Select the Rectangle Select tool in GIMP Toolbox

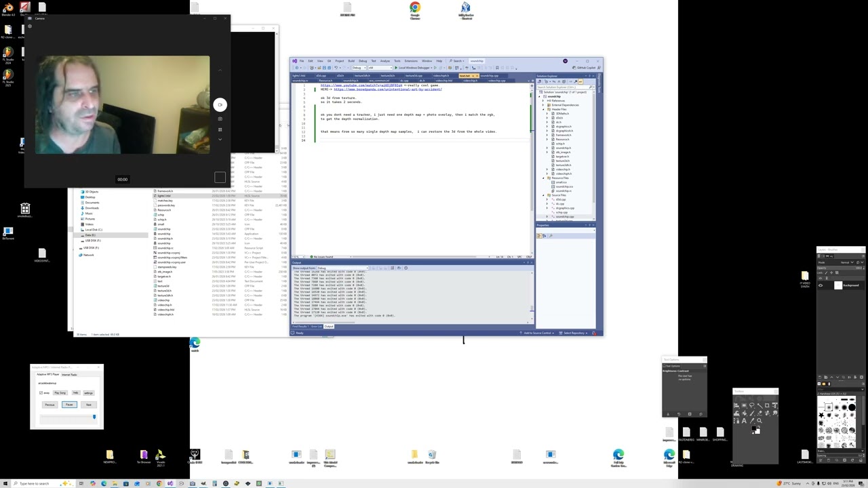(744, 405)
